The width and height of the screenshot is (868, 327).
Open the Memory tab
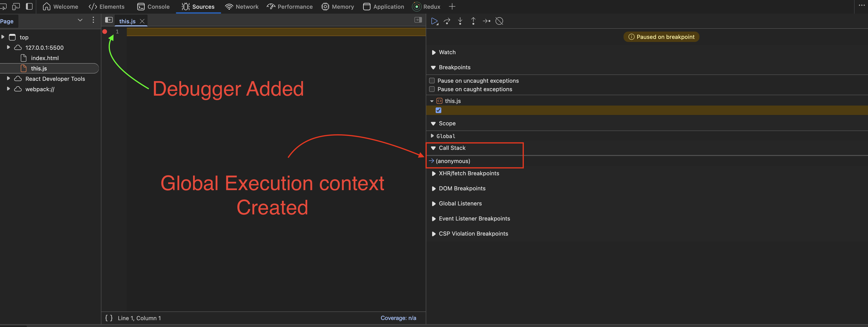click(x=338, y=6)
